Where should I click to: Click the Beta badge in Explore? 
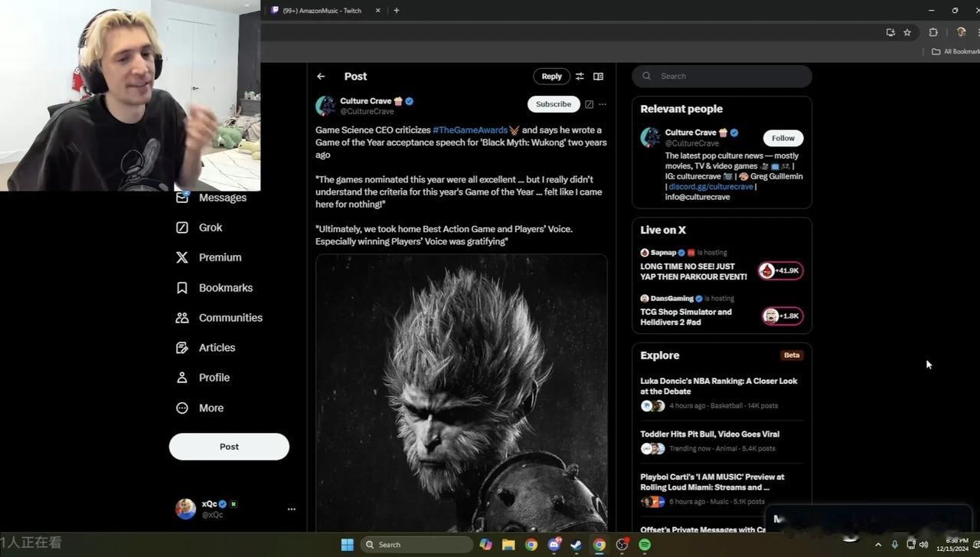click(792, 355)
